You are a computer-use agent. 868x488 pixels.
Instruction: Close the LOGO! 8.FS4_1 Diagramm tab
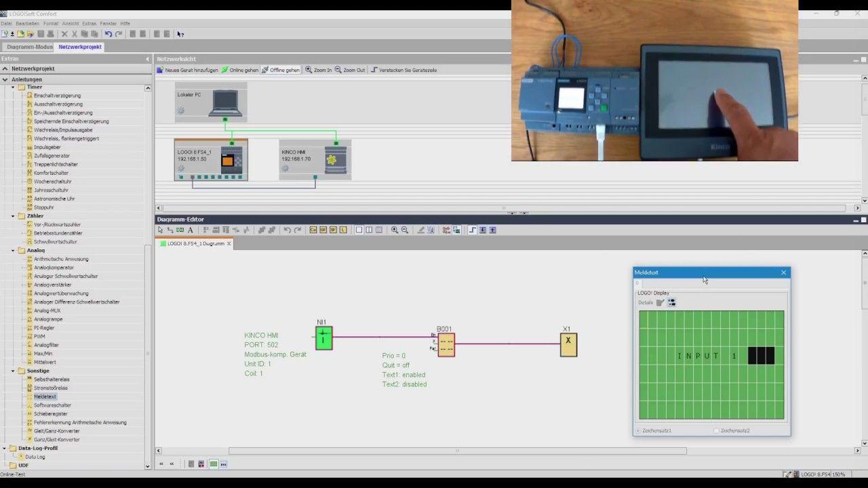tap(229, 243)
